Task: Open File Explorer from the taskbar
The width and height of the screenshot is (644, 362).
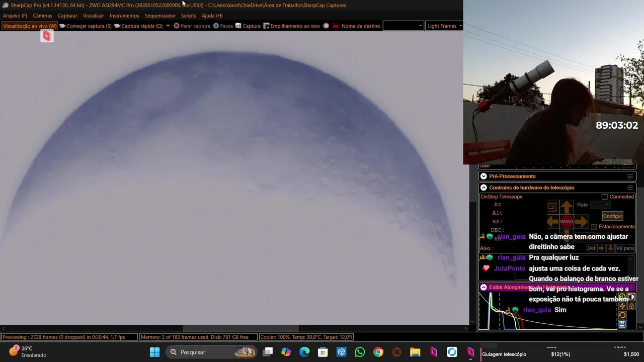Action: 415,352
